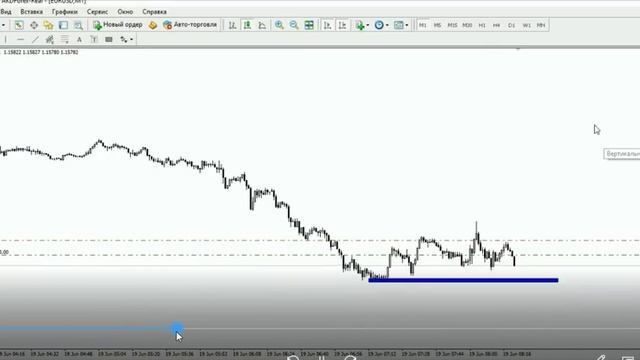Select the H1 timeframe
The image size is (640, 360).
click(x=482, y=25)
